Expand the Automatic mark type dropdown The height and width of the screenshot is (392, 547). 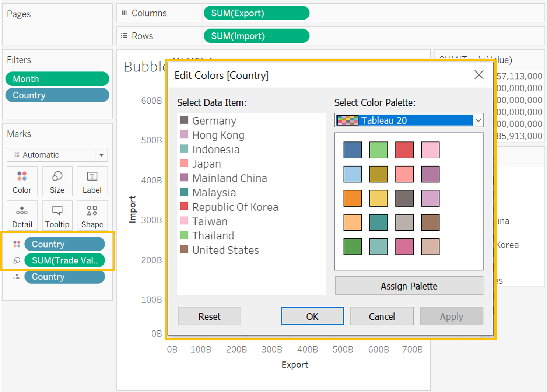tap(101, 155)
